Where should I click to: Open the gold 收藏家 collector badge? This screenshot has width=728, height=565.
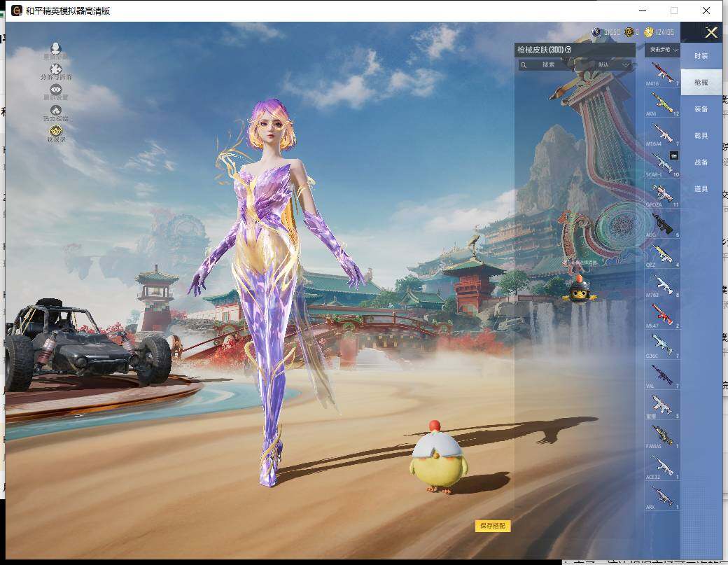coord(56,132)
